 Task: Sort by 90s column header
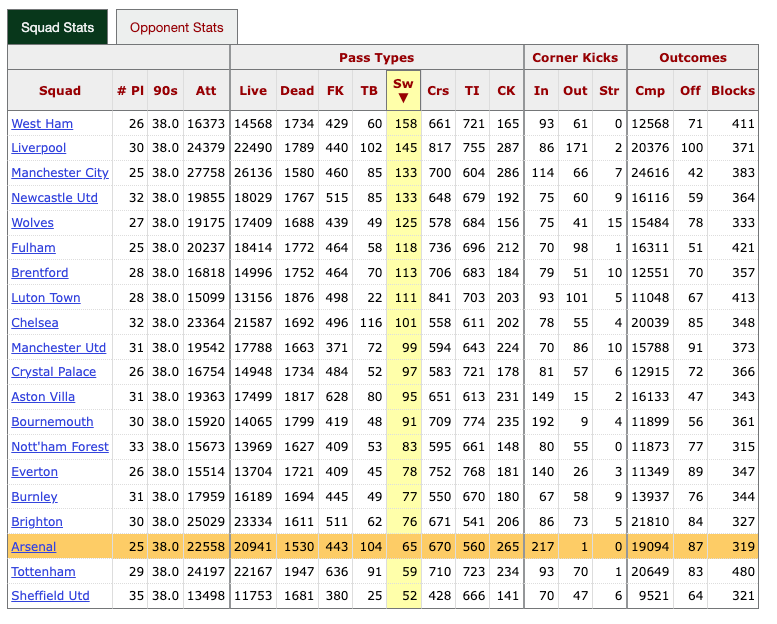[166, 91]
